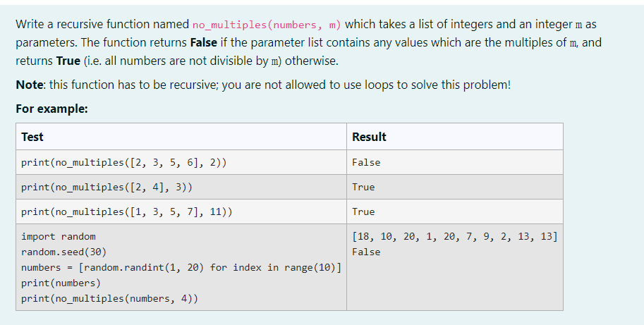Click the import random line
This screenshot has height=325, width=644.
59,237
